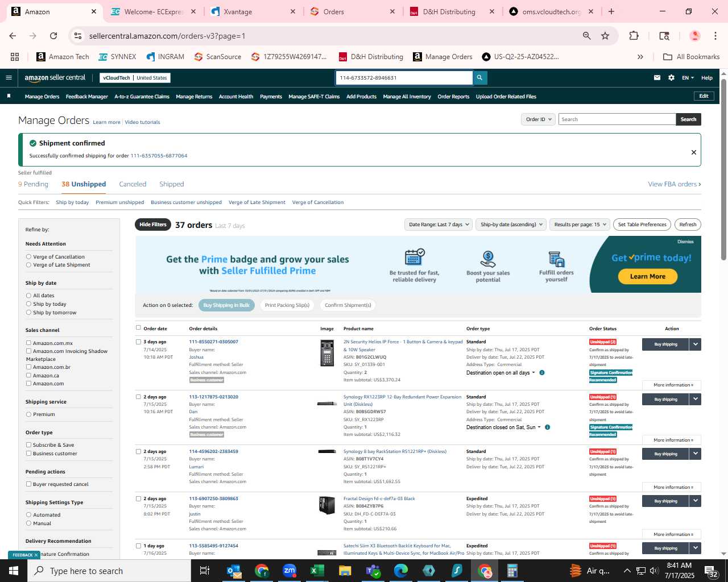This screenshot has height=582, width=728.
Task: Click Set Table Preferences button
Action: (642, 225)
